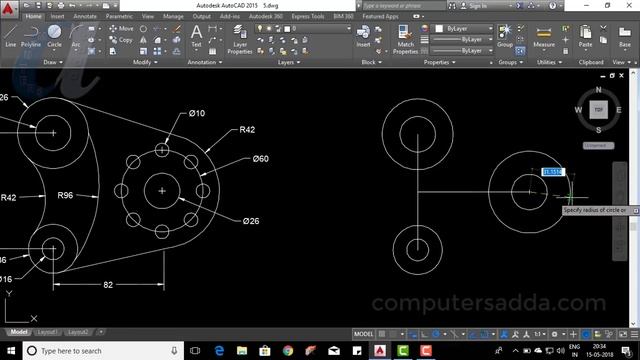The width and height of the screenshot is (640, 360).
Task: Add new layout with plus tab
Action: tap(101, 332)
